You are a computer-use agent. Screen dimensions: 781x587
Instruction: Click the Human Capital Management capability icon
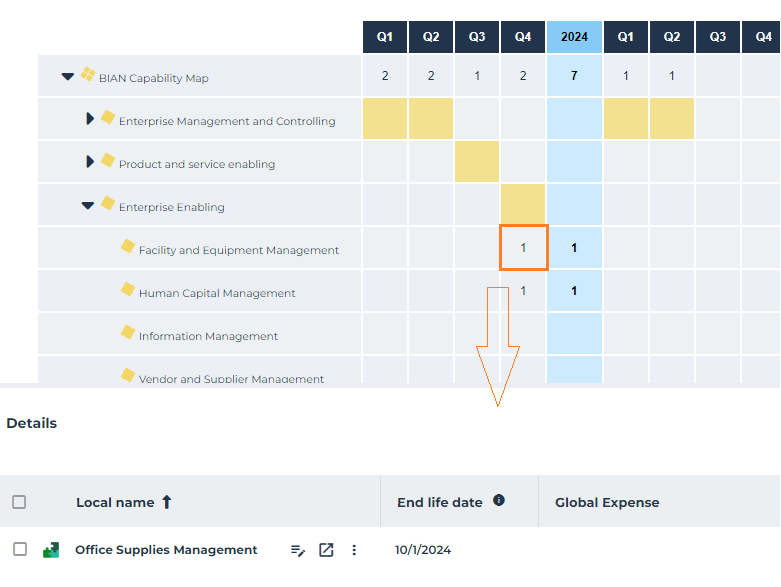(128, 289)
